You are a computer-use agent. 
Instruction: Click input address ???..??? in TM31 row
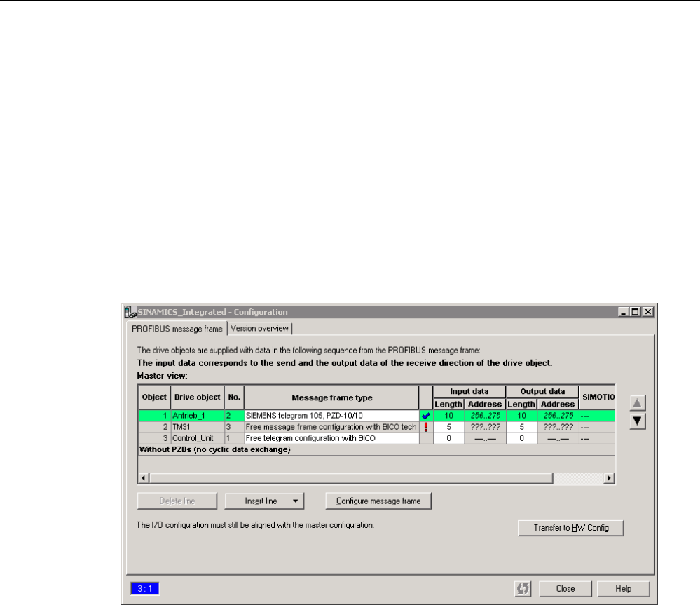tap(486, 427)
